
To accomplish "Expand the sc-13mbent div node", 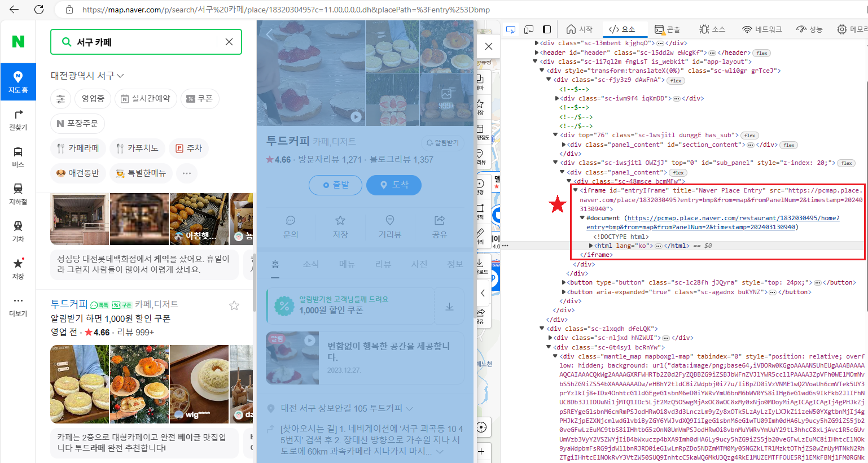I will [537, 43].
